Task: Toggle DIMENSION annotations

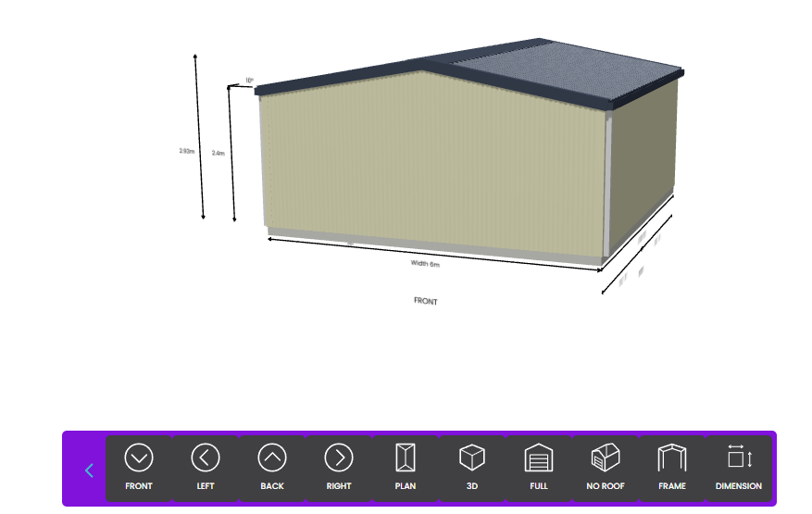Action: click(739, 469)
